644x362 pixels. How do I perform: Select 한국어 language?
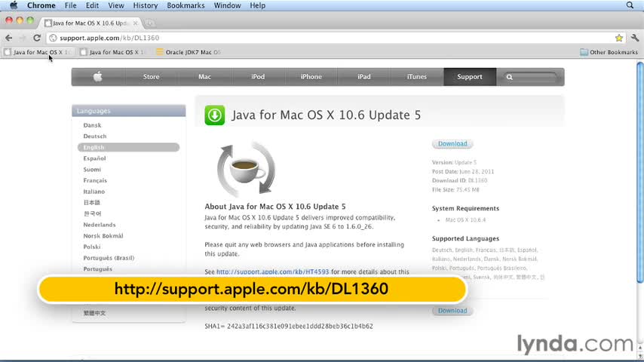coord(93,213)
